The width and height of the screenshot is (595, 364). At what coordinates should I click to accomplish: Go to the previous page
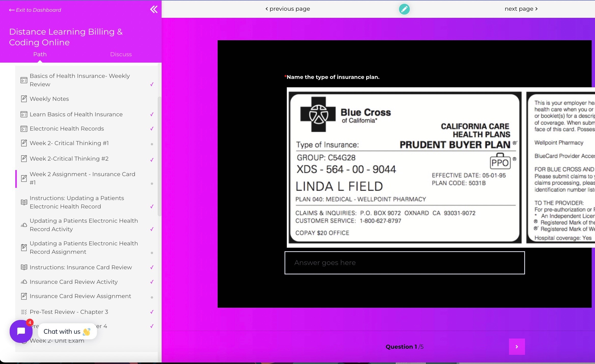(x=288, y=9)
